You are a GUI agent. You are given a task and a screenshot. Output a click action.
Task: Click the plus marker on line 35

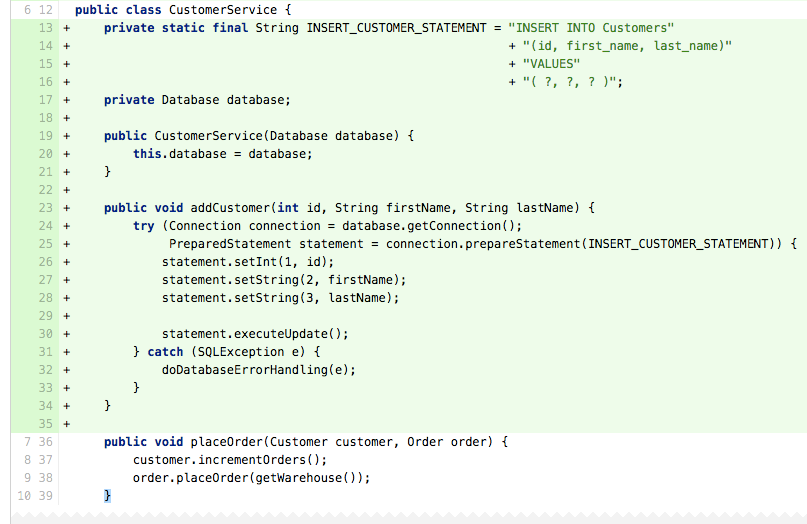(x=66, y=425)
